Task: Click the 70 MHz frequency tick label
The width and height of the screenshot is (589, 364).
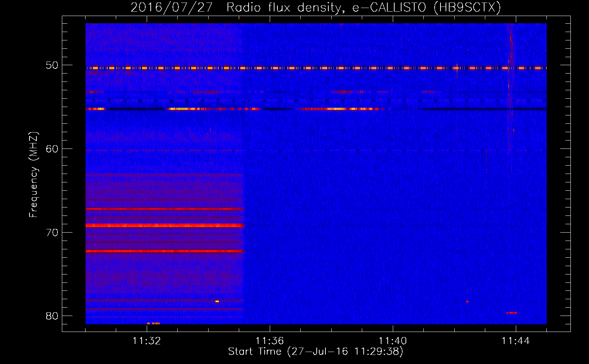Action: (52, 232)
